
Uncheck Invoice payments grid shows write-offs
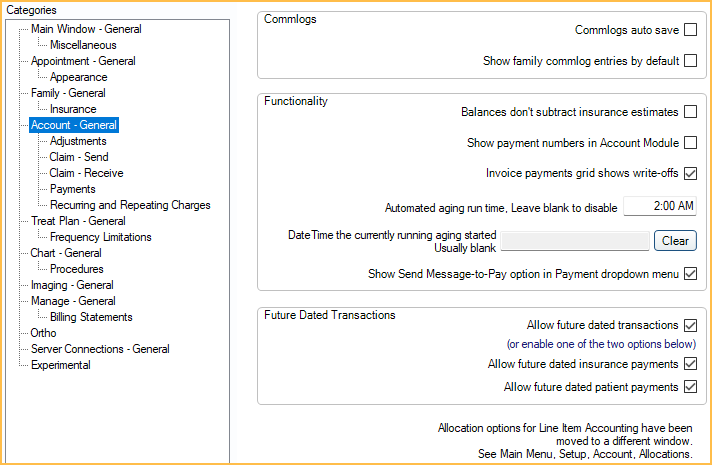[690, 173]
